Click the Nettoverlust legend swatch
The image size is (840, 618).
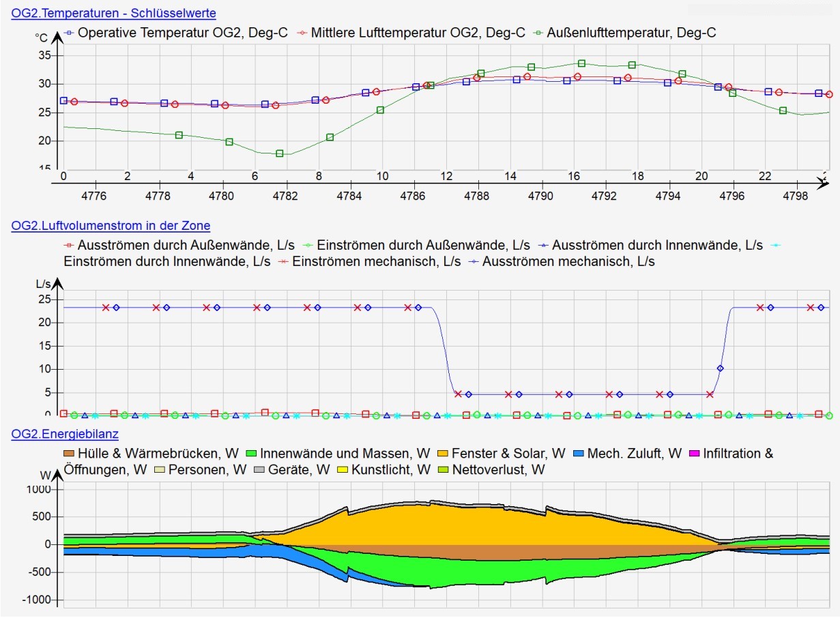(x=443, y=470)
